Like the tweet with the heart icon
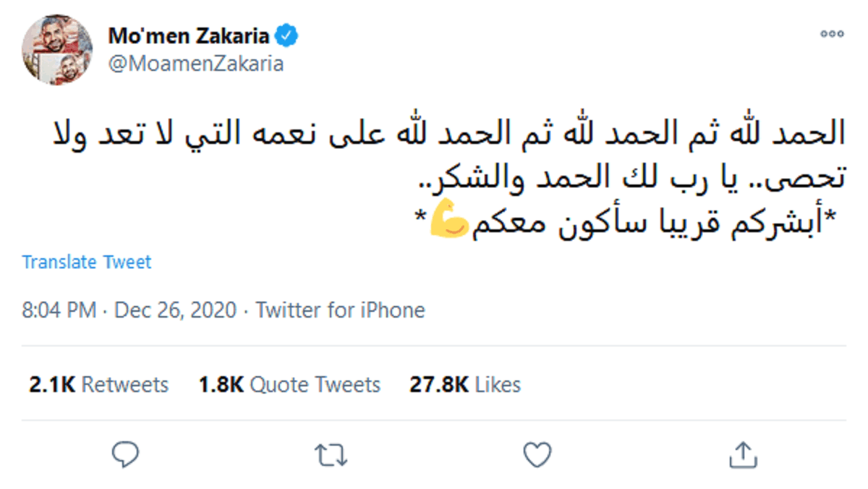The width and height of the screenshot is (868, 489). tap(537, 455)
